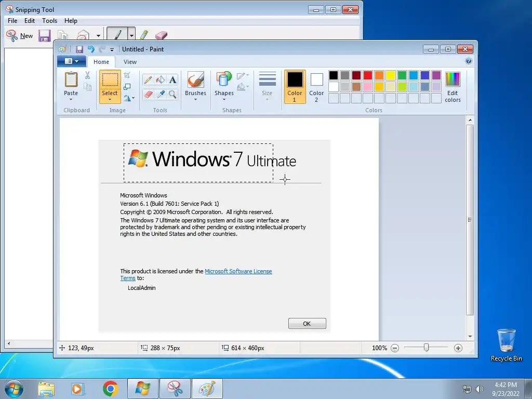Screen dimensions: 532x399
Task: Click the Crop icon in Image group
Action: tap(127, 75)
